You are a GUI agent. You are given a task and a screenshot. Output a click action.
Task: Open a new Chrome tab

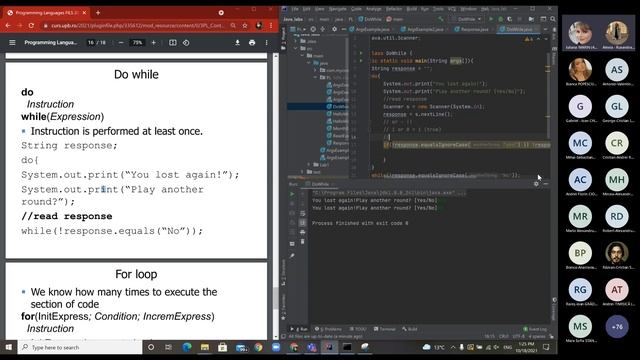pos(98,13)
